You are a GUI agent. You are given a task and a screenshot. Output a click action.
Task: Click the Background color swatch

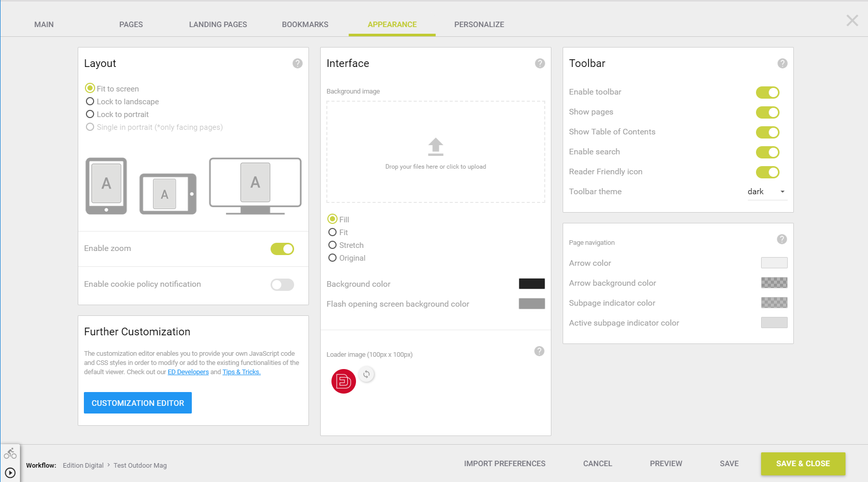point(531,283)
